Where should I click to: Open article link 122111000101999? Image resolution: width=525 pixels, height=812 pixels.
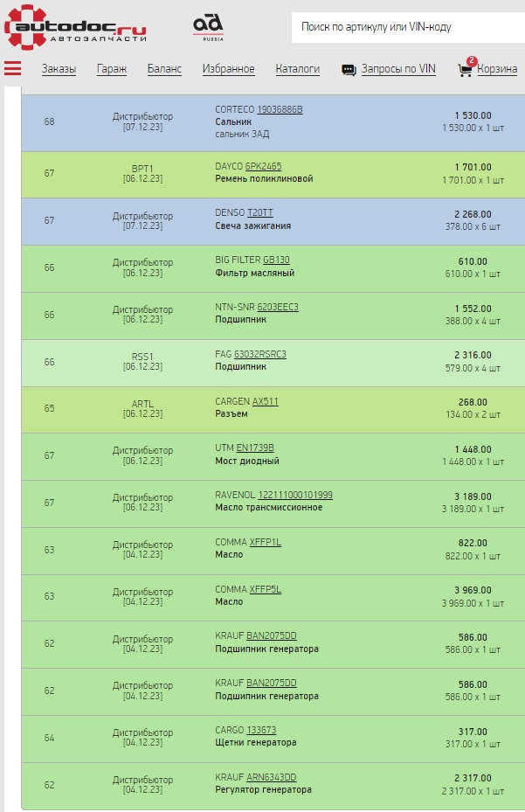[295, 495]
